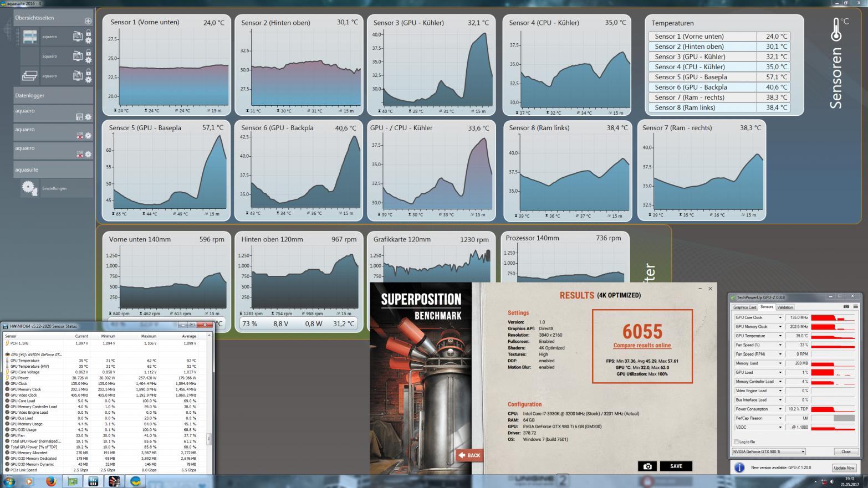Open the Windows Start menu orb

click(x=9, y=481)
